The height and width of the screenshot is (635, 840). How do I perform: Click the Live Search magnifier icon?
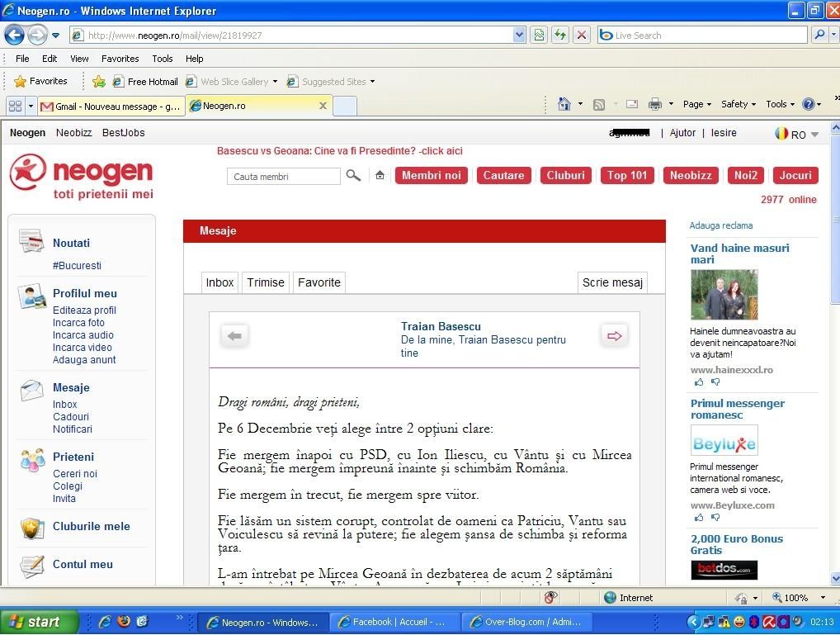819,36
